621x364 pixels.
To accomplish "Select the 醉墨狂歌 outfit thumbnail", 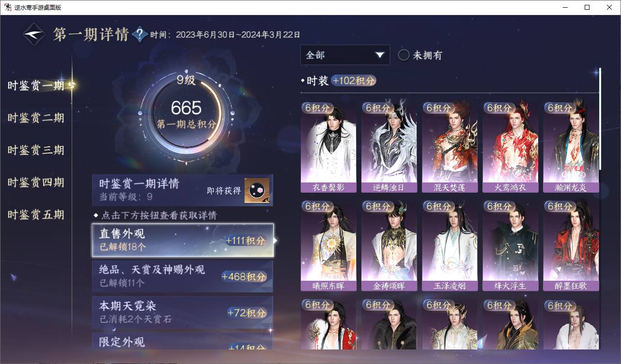I will [571, 245].
